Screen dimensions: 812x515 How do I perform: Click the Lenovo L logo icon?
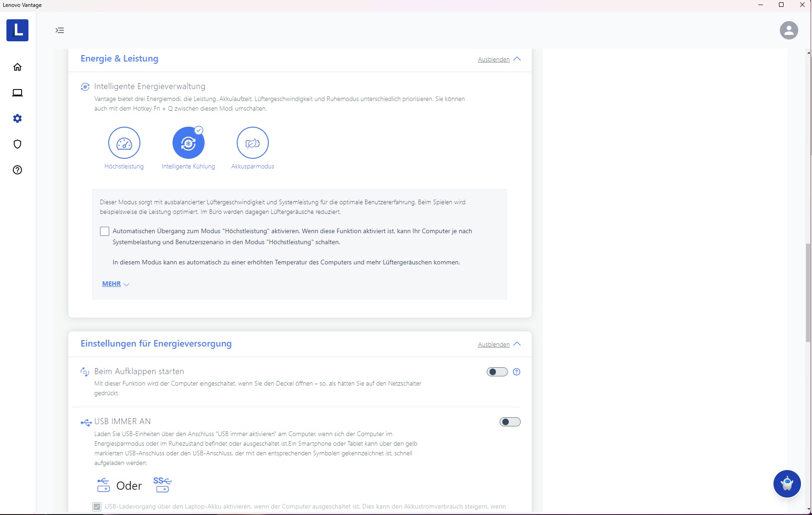click(17, 30)
